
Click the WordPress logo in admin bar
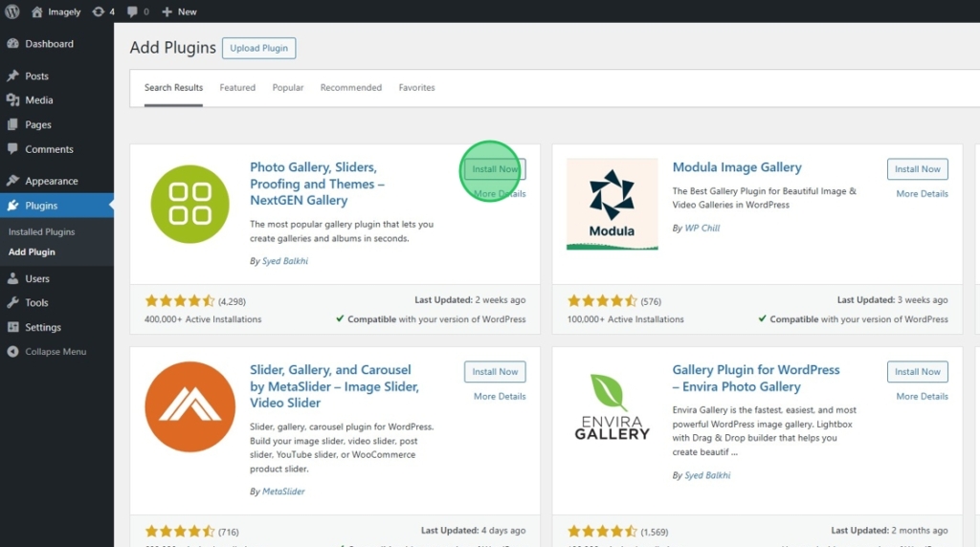coord(11,11)
